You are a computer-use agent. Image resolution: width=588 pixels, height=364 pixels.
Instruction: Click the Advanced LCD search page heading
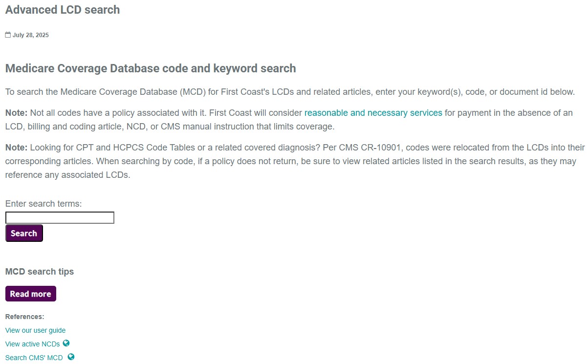pos(63,10)
